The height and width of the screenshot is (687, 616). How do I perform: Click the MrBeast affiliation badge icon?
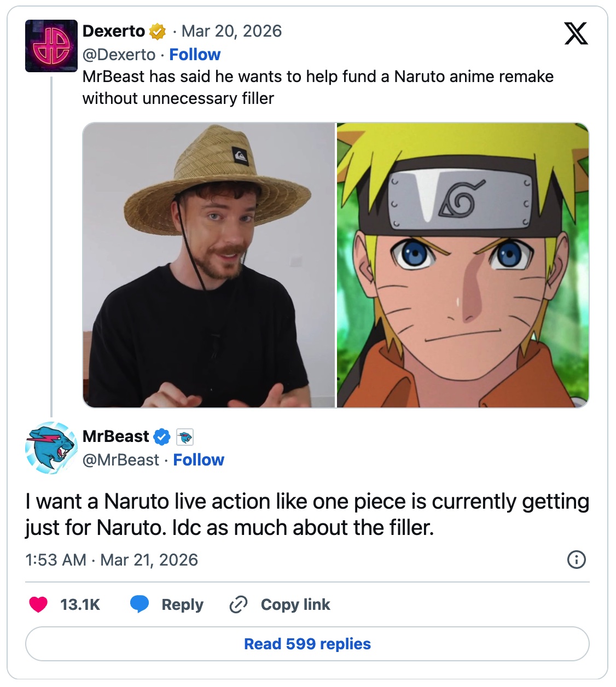pos(185,437)
